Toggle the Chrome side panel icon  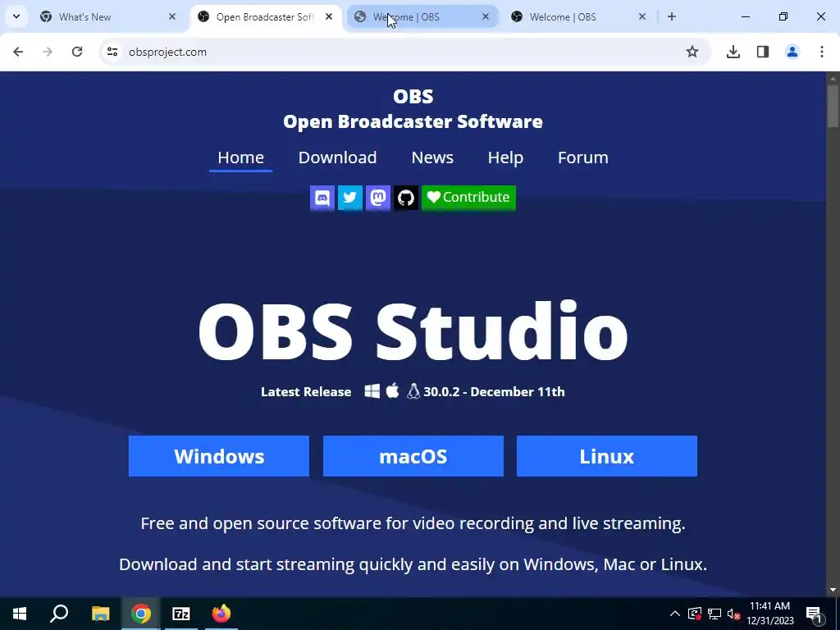tap(763, 52)
